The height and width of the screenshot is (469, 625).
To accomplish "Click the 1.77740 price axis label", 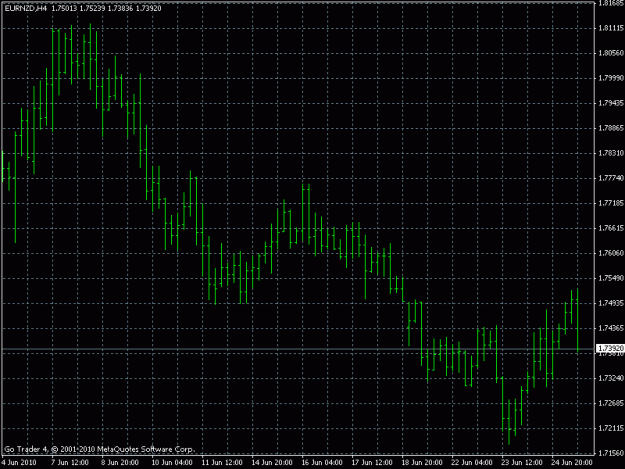I will point(611,178).
